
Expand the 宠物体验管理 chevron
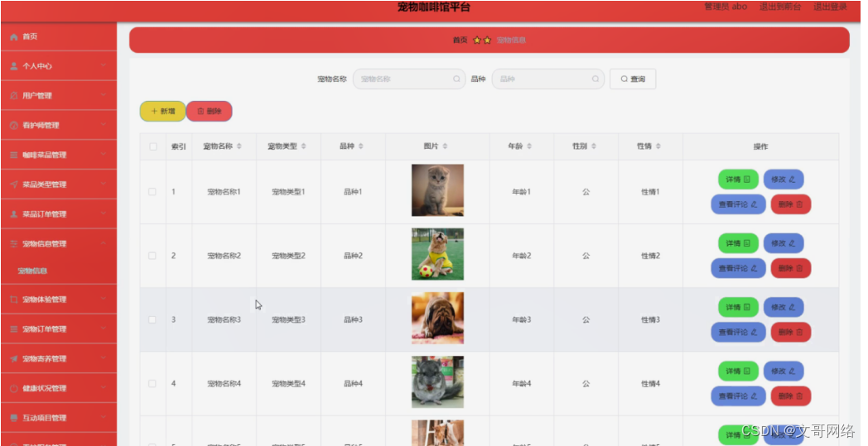coord(104,300)
